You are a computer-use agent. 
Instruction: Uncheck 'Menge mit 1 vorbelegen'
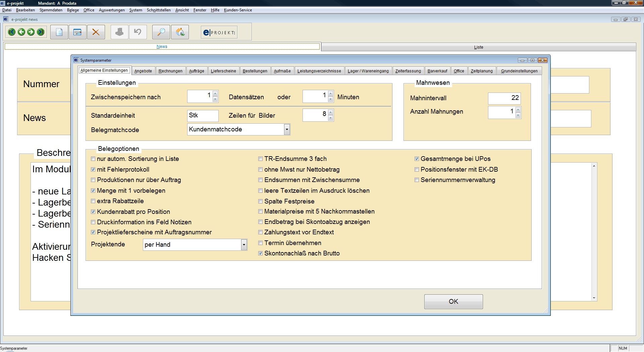93,191
